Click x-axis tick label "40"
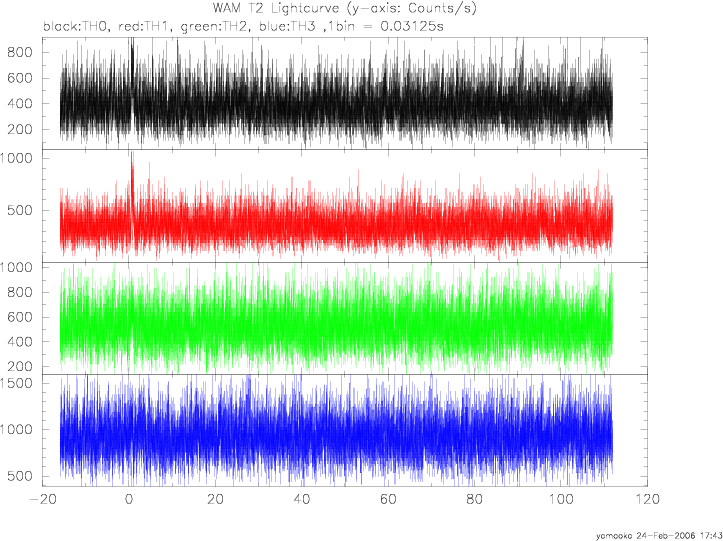The image size is (723, 541). [x=302, y=500]
